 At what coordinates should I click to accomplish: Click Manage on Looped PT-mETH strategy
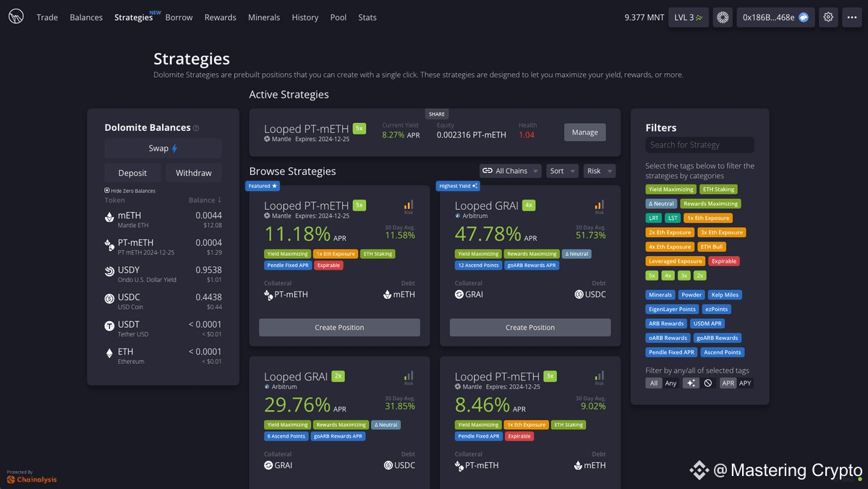click(585, 132)
